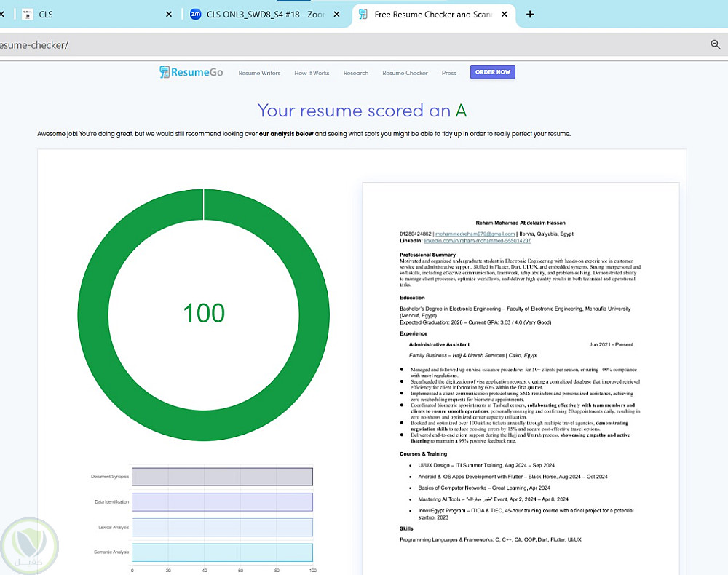
Task: Click the ORDER NOW button
Action: pos(493,72)
